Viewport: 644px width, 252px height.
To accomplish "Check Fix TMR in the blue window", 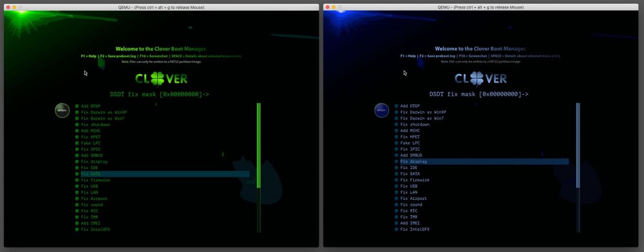I will tap(396, 217).
